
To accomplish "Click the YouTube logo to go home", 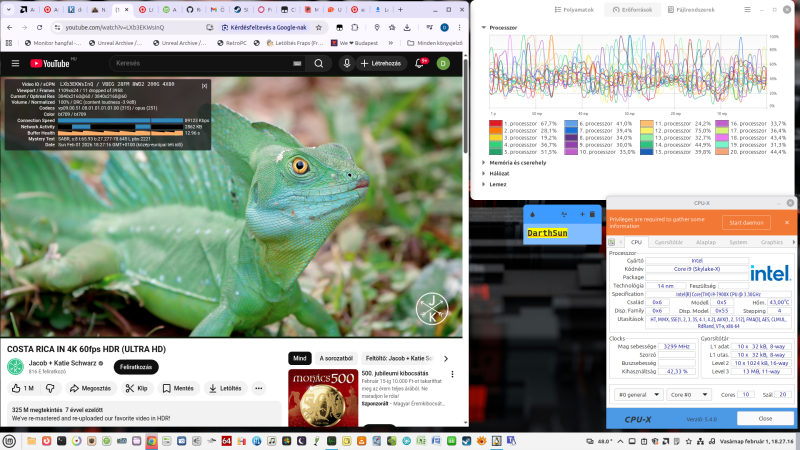I will 49,63.
